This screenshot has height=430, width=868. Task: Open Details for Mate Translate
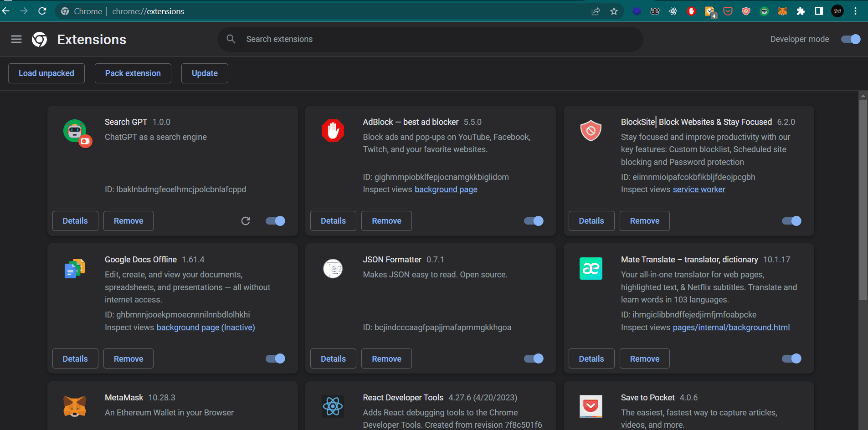591,358
